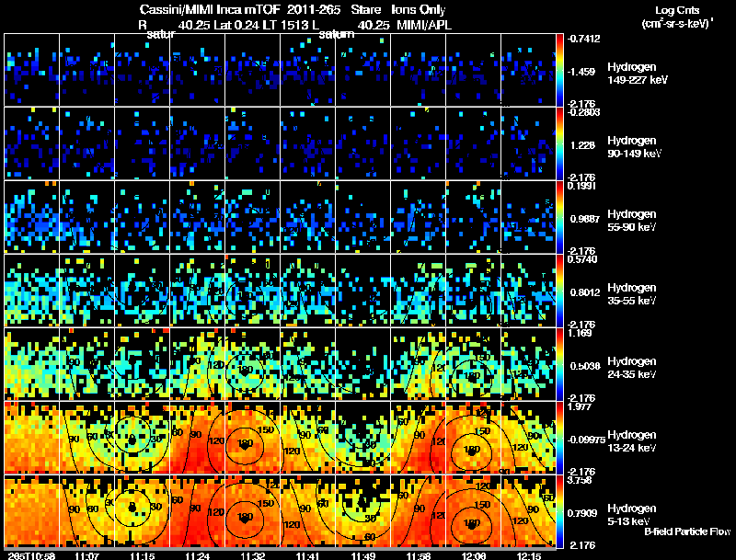Viewport: 736px width, 560px height.
Task: Open the 11:49 panel in 5-13 keV row
Action: tap(362, 511)
